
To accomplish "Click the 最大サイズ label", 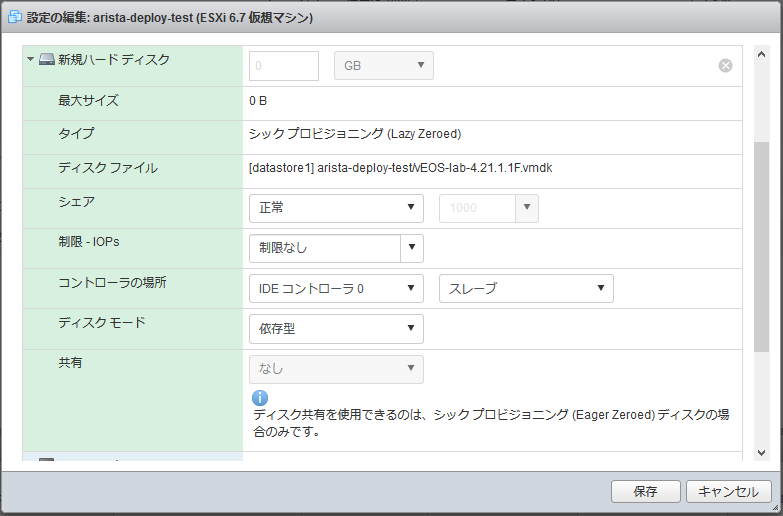I will tap(88, 100).
